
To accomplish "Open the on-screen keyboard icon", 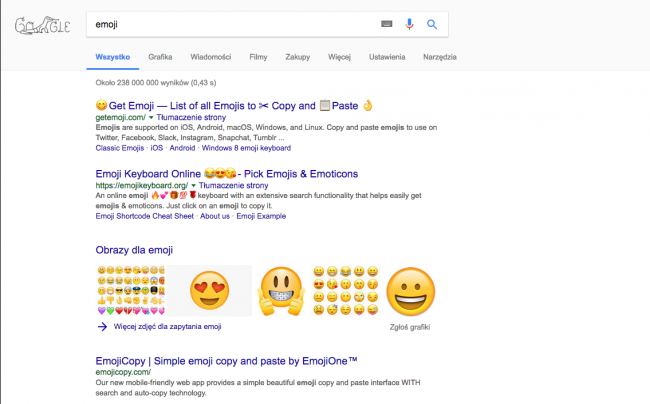I will (x=386, y=24).
